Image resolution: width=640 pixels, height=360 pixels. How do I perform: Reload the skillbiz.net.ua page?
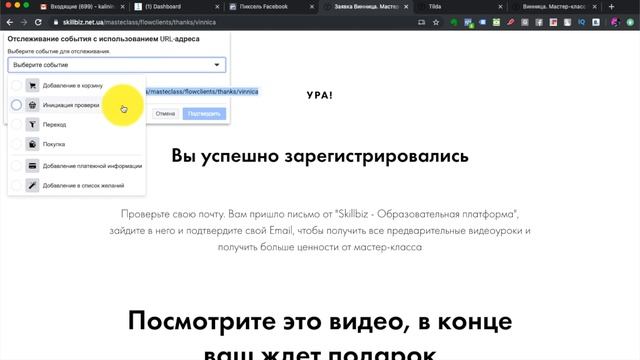(x=38, y=22)
